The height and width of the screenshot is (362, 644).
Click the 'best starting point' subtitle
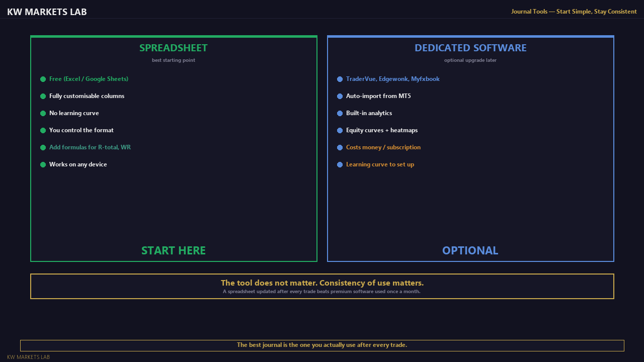(174, 60)
